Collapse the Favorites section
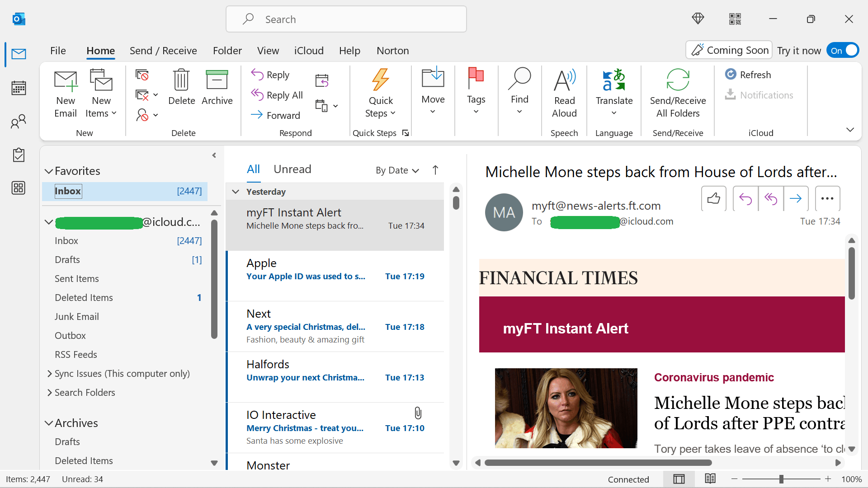 point(49,171)
